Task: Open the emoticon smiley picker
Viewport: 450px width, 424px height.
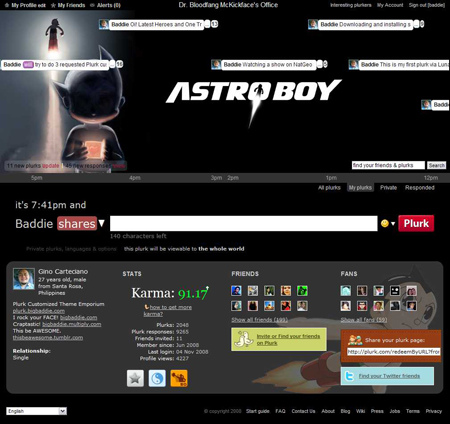Action: tap(385, 223)
